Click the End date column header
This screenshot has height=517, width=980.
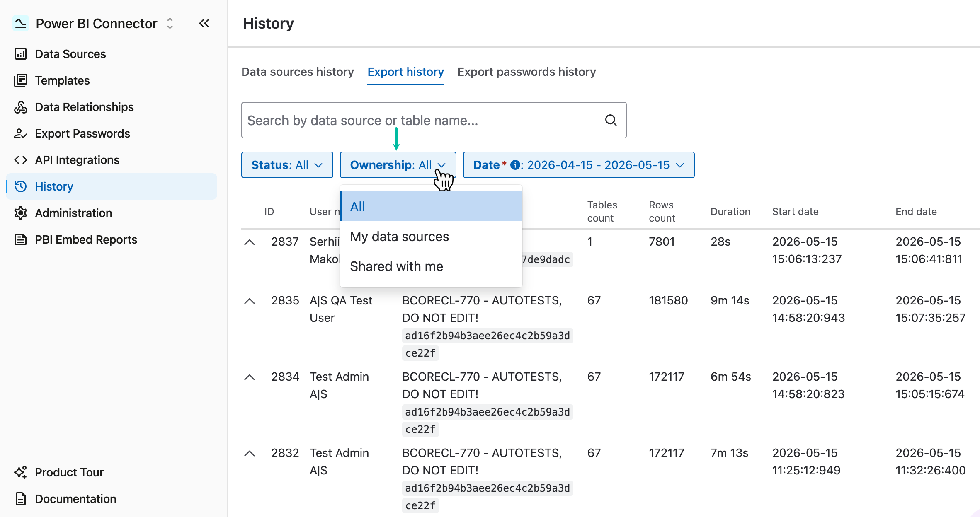pos(916,212)
